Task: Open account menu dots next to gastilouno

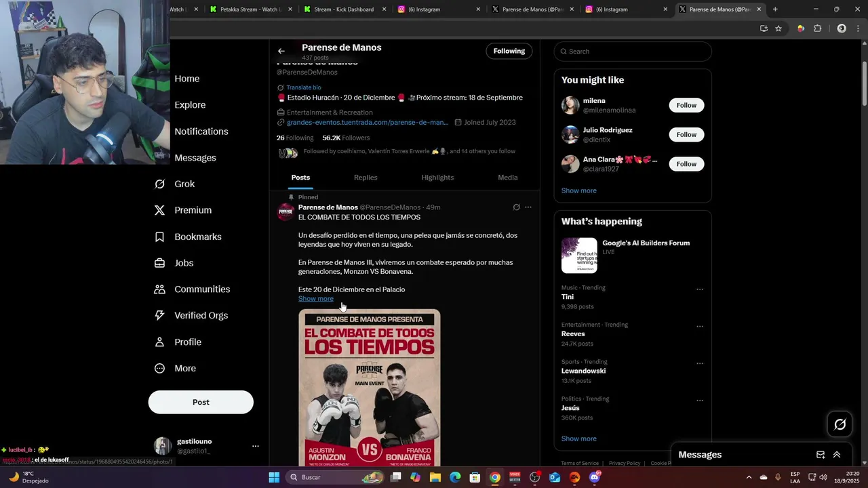Action: [256, 446]
